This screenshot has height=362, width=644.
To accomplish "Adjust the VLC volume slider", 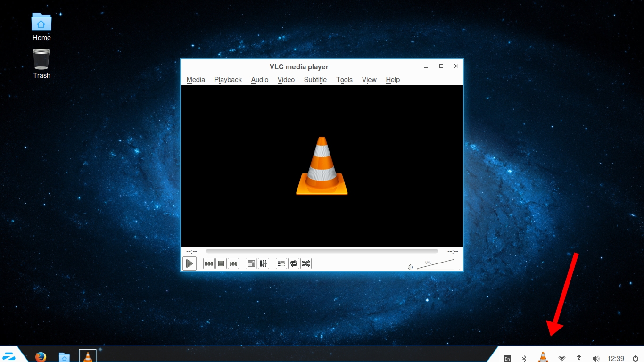I will click(x=436, y=265).
